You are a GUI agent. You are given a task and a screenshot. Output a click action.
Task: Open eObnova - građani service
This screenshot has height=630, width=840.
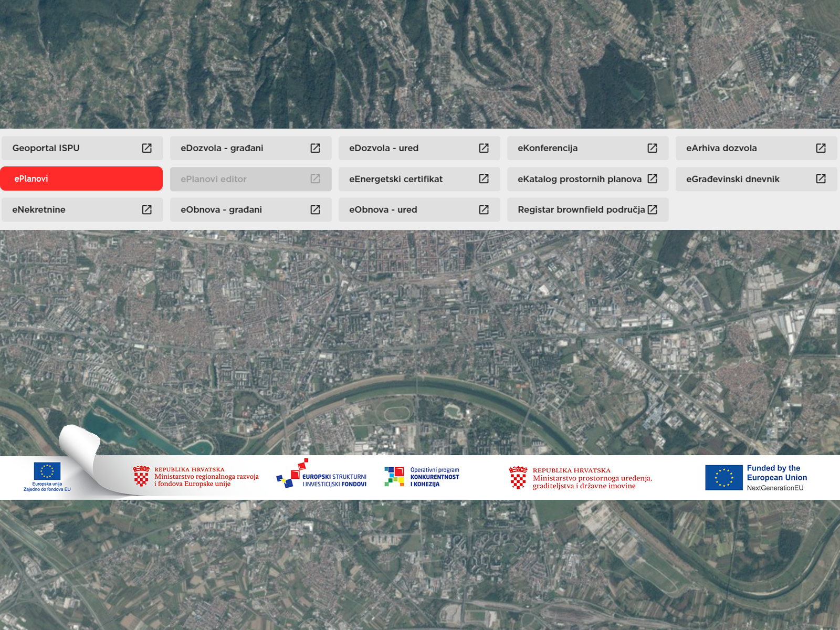point(250,209)
